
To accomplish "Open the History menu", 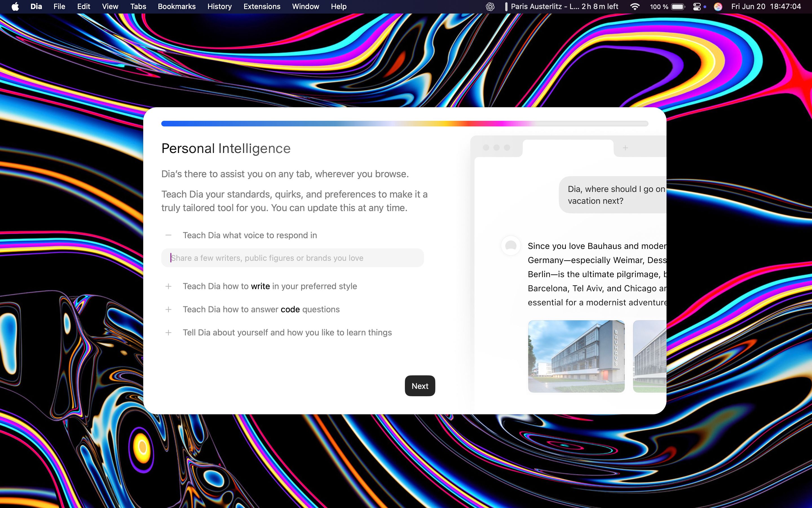I will pyautogui.click(x=219, y=7).
